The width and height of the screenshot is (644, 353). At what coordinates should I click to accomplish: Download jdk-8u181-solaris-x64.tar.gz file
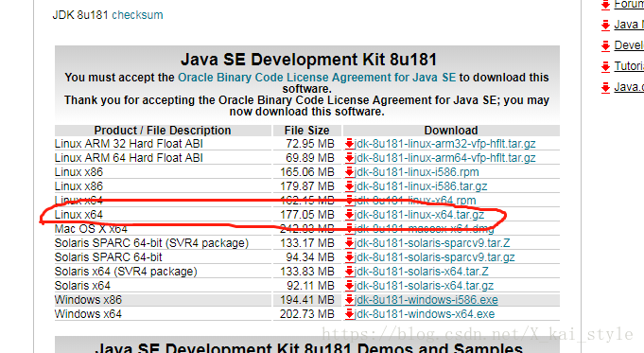pyautogui.click(x=424, y=286)
